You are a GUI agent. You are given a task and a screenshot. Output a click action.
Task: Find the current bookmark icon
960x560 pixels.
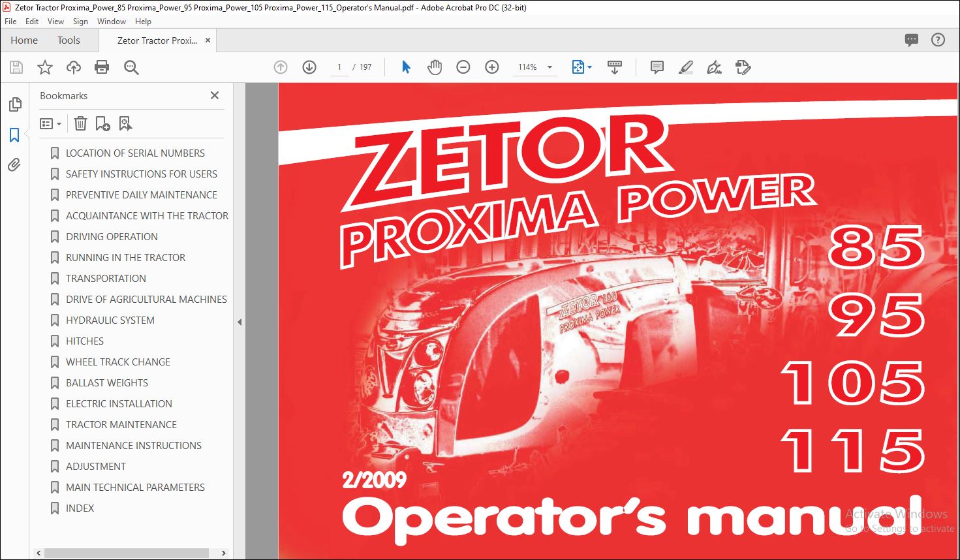(x=125, y=123)
